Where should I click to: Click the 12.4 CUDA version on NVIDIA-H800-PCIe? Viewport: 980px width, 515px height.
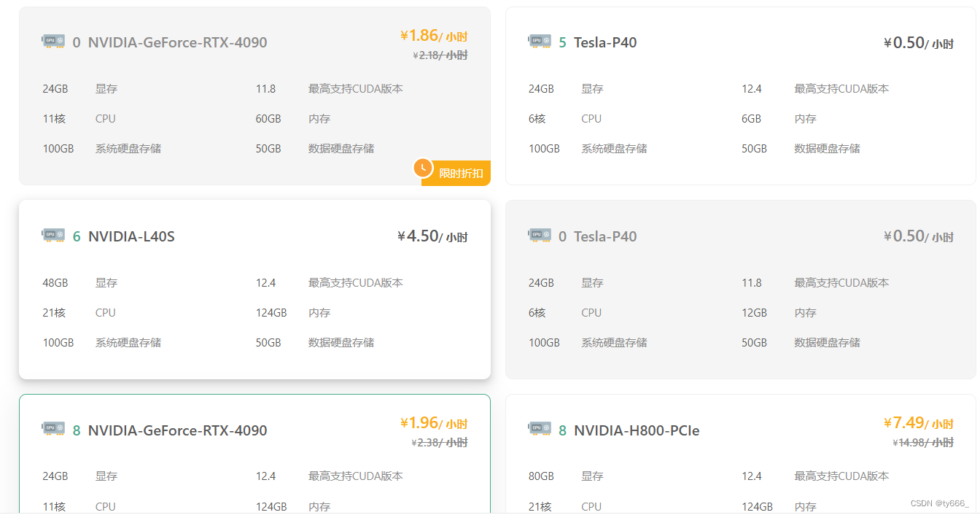pos(752,476)
